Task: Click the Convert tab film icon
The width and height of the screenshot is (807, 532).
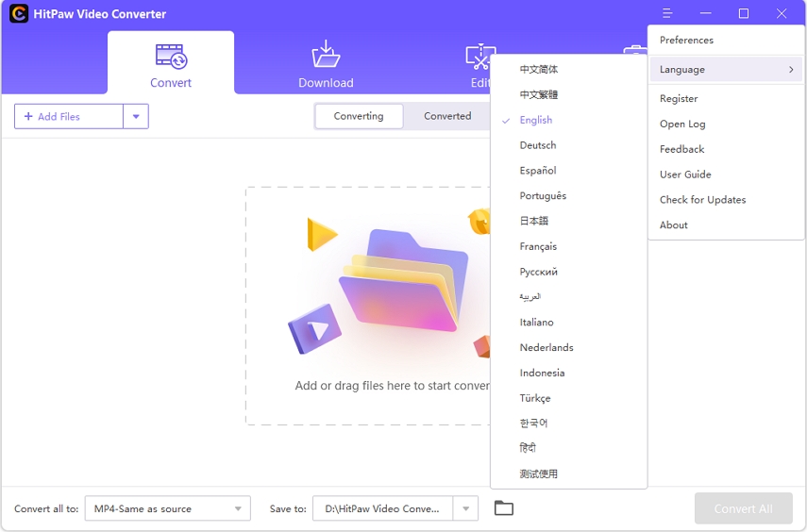Action: [x=172, y=57]
